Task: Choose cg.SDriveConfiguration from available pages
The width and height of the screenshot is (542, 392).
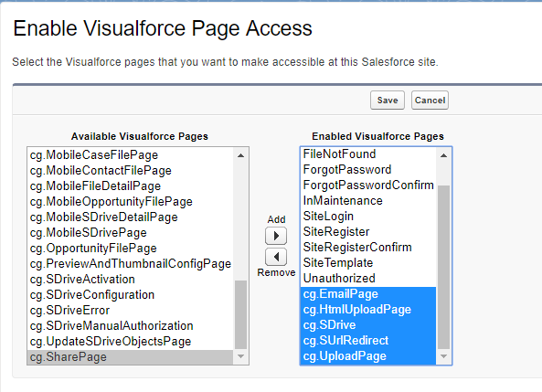Action: 130,295
